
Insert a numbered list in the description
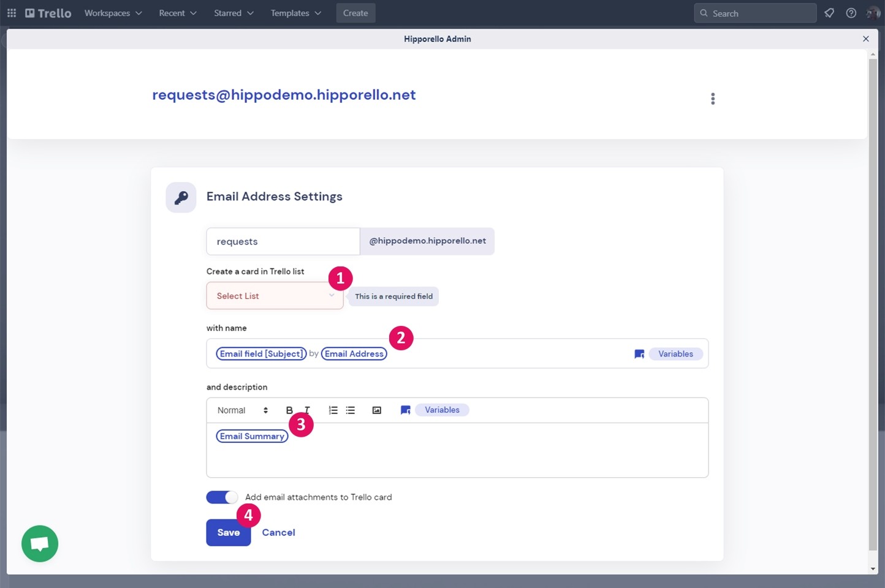(333, 410)
